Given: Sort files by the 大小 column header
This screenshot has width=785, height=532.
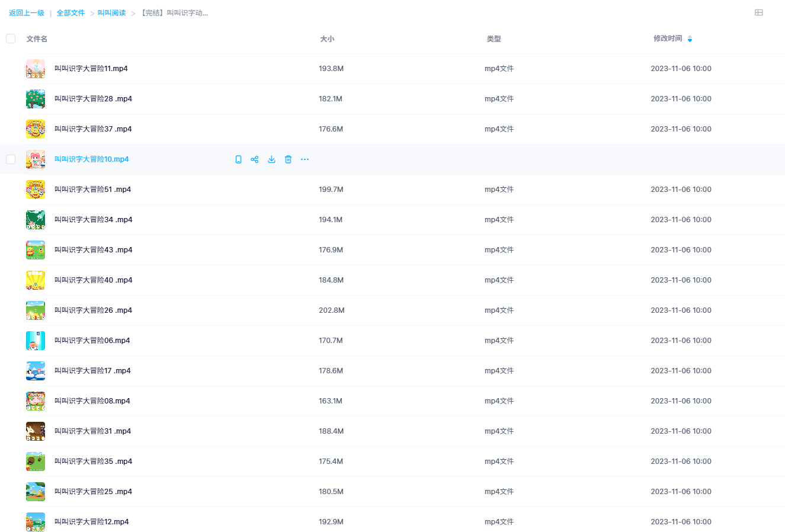Looking at the screenshot, I should click(x=327, y=39).
